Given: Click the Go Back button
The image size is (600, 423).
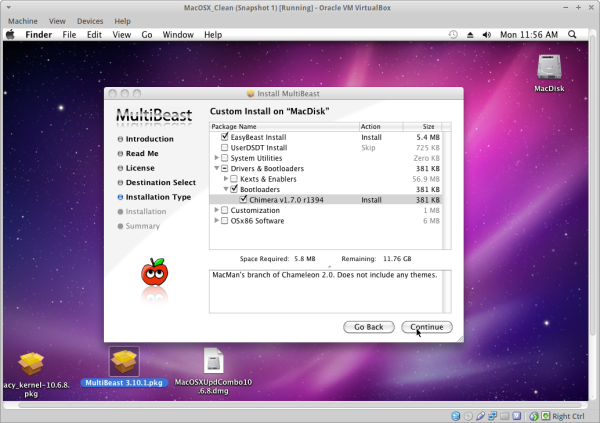Looking at the screenshot, I should pyautogui.click(x=368, y=327).
